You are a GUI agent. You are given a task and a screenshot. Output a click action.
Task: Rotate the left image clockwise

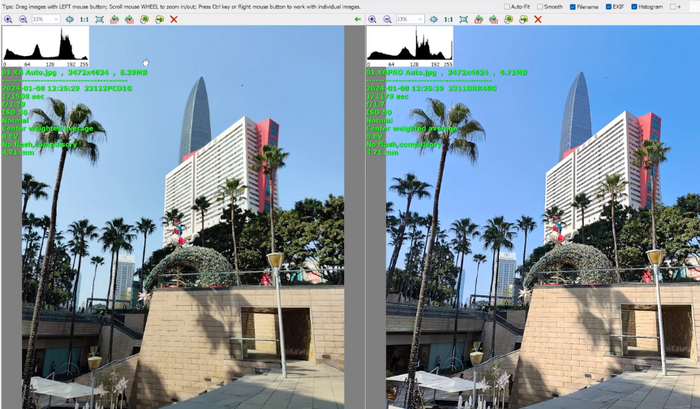(x=129, y=19)
